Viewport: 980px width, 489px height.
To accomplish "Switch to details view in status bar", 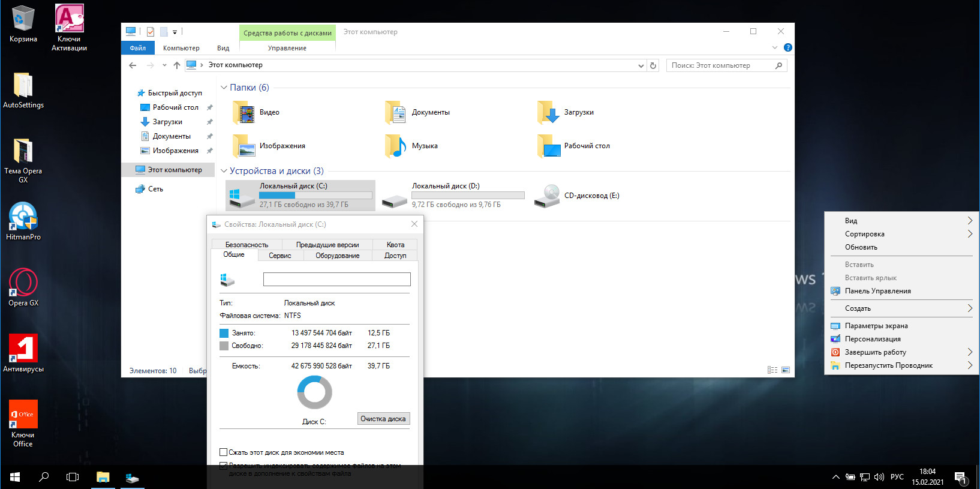I will click(772, 370).
